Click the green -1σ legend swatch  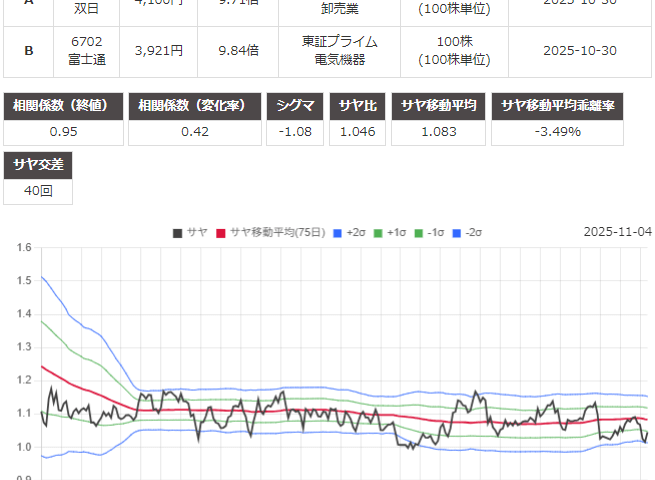pyautogui.click(x=417, y=233)
